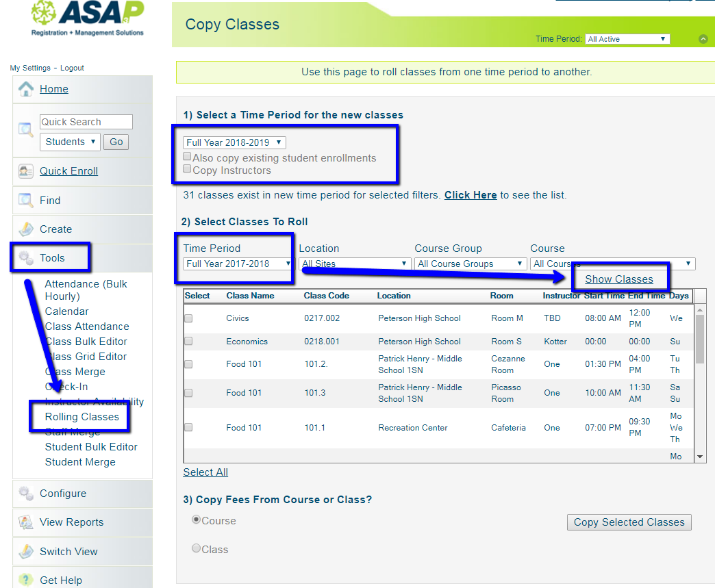Tick the Copy Instructors checkbox
Screen dimensions: 715x588
[x=188, y=169]
